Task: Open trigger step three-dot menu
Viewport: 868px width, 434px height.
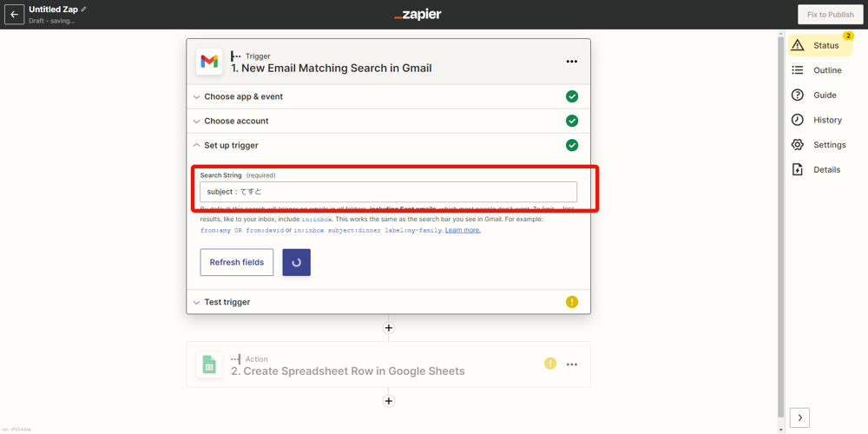Action: (x=572, y=62)
